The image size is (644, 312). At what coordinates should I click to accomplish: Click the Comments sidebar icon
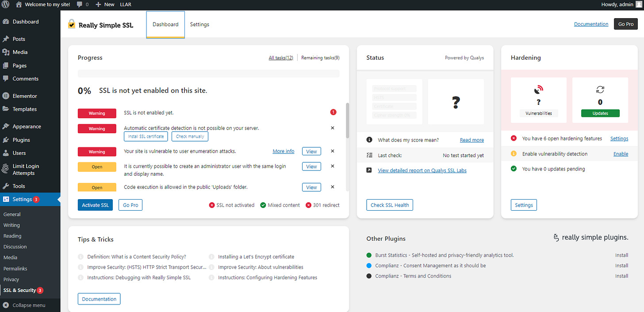[x=6, y=79]
